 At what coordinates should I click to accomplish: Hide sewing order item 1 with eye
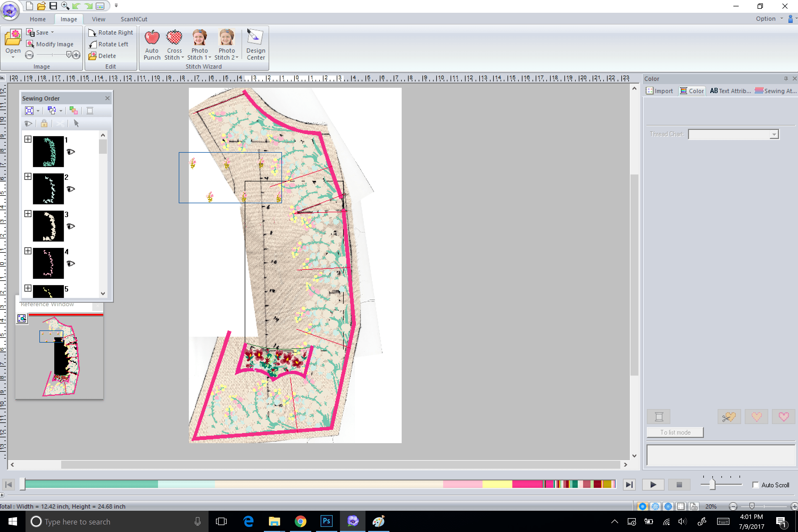[70, 152]
